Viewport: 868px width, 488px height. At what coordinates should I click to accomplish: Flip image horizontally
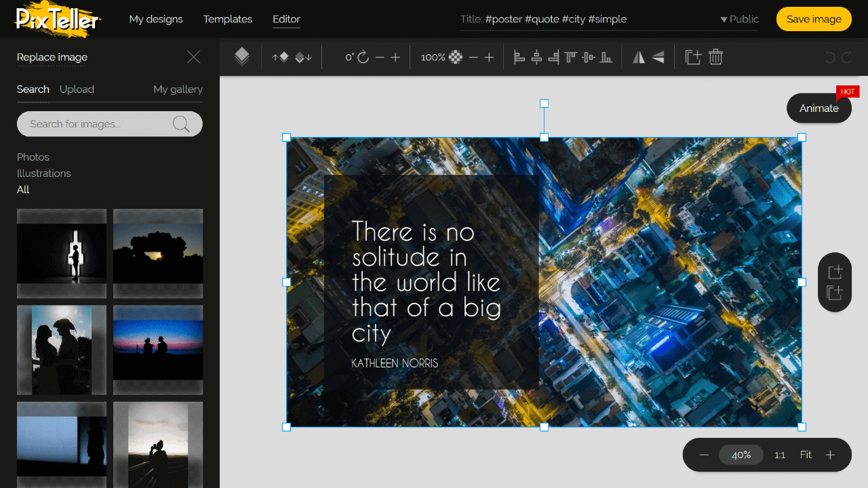tap(639, 58)
